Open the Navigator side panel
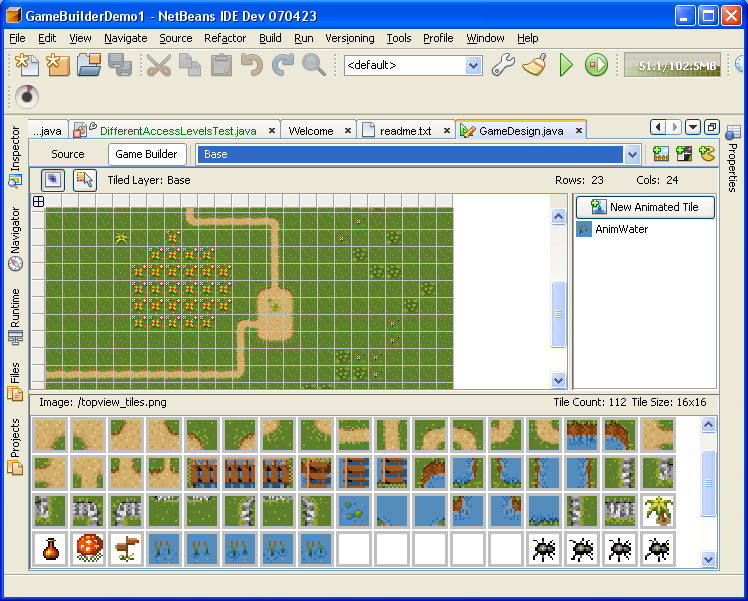This screenshot has width=748, height=601. click(15, 238)
